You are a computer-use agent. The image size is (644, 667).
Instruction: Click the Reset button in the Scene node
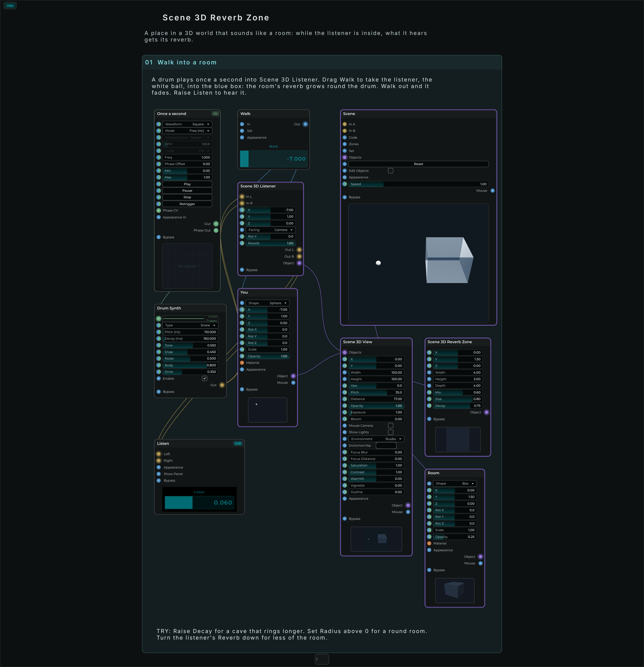coord(418,164)
